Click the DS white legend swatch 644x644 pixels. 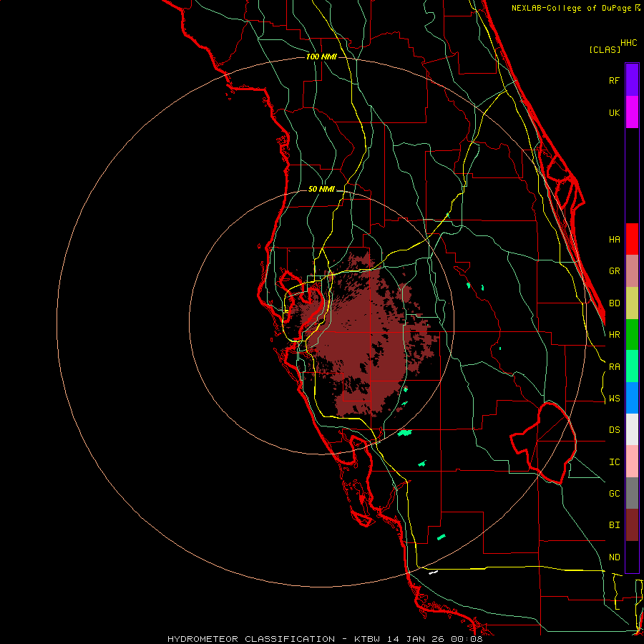[632, 429]
